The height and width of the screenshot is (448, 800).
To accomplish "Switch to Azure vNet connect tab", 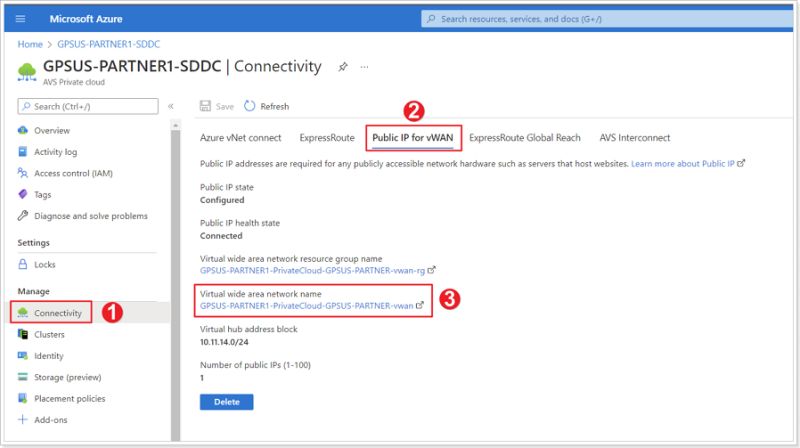I will (x=240, y=138).
